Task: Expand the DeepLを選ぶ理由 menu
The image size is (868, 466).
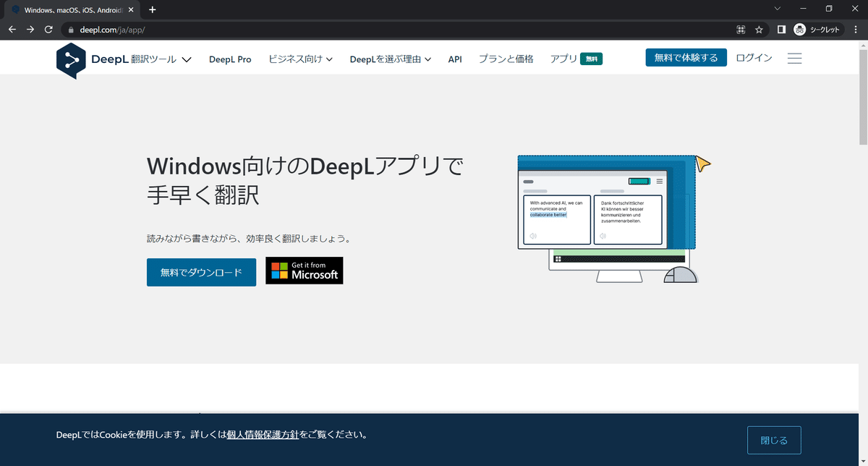Action: [391, 59]
